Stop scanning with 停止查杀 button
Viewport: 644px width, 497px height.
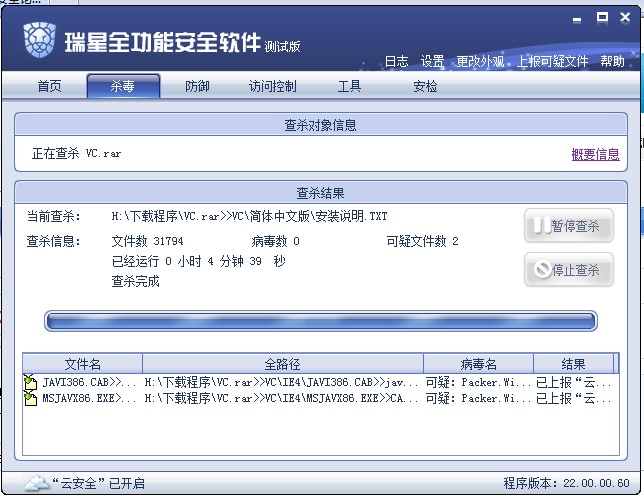pos(569,269)
